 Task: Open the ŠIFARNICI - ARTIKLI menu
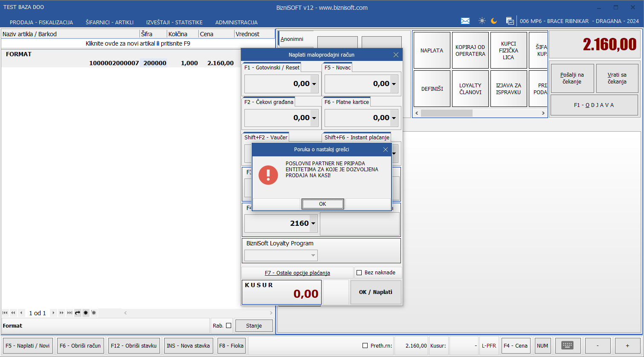109,22
